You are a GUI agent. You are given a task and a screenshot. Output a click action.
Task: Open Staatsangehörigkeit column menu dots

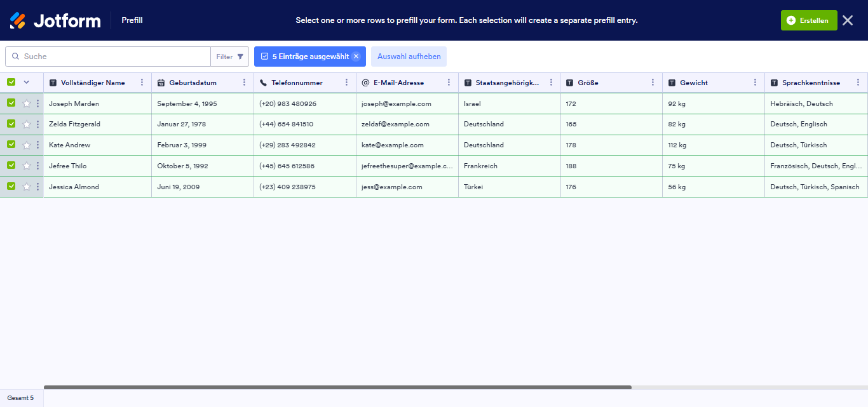point(551,83)
